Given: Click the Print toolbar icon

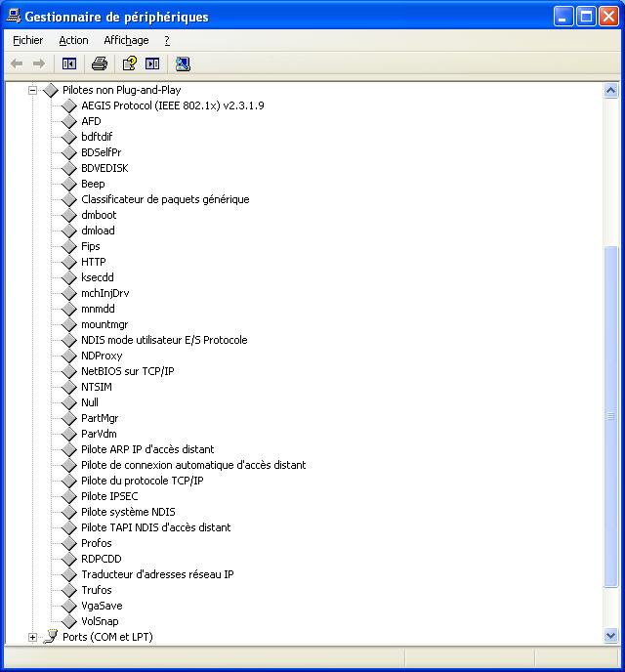Looking at the screenshot, I should (x=100, y=63).
